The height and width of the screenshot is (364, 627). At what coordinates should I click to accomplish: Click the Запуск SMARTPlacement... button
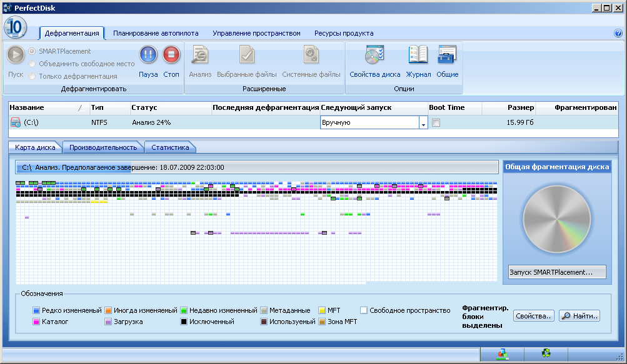[557, 272]
